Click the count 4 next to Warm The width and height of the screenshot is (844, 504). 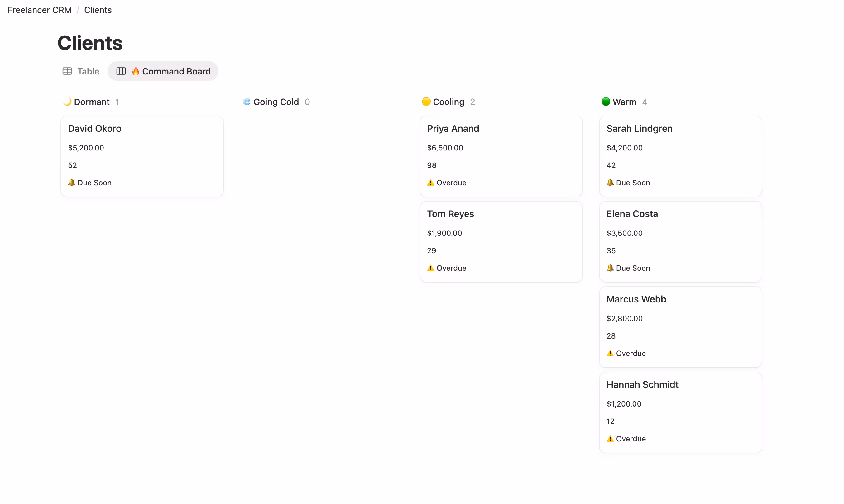[645, 102]
